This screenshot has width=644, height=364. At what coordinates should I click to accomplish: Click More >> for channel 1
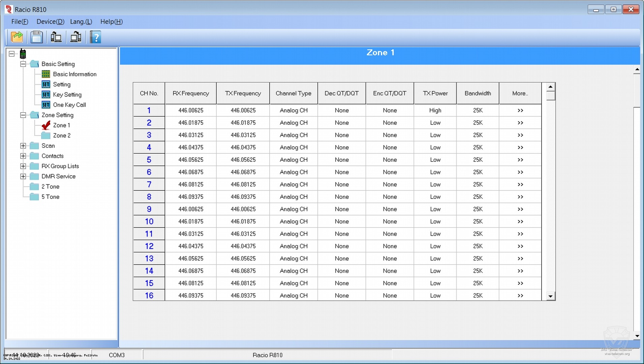point(520,111)
